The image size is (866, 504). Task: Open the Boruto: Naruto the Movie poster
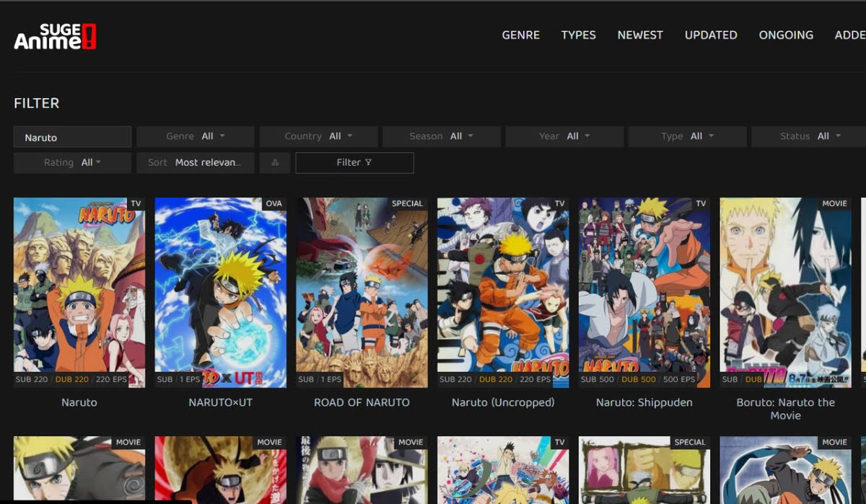pyautogui.click(x=786, y=292)
